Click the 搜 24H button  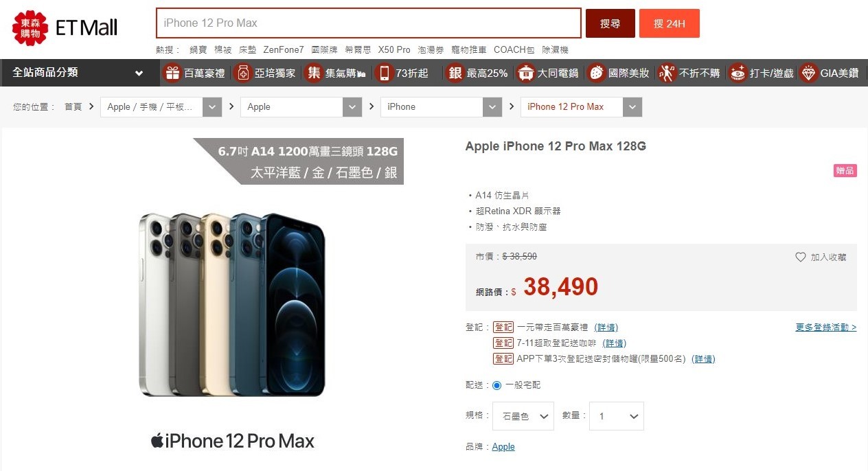pos(669,23)
